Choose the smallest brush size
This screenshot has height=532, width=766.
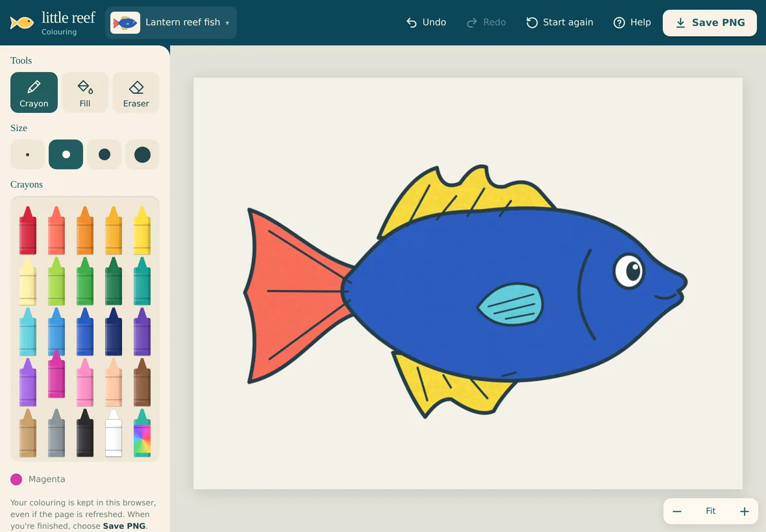pyautogui.click(x=27, y=154)
